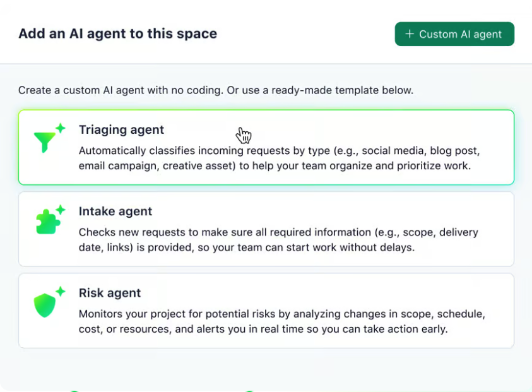Click the 'Add an AI agent to this space' heading
Screen dimensions: 532x392
point(117,34)
